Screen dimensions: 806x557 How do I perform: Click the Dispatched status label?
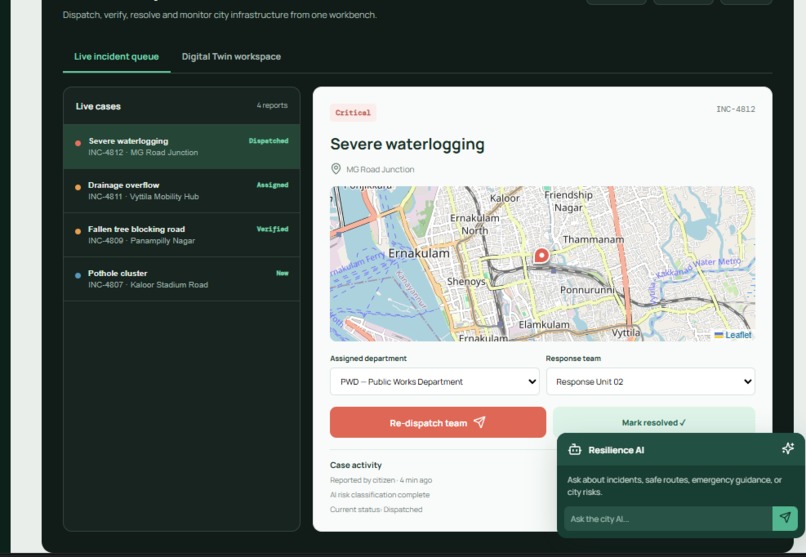coord(268,141)
